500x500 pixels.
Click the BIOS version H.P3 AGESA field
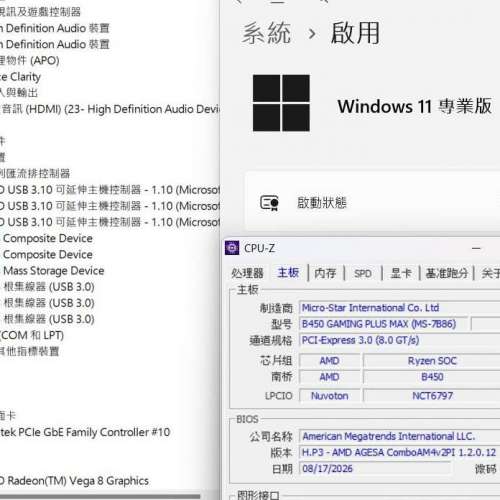[x=399, y=452]
